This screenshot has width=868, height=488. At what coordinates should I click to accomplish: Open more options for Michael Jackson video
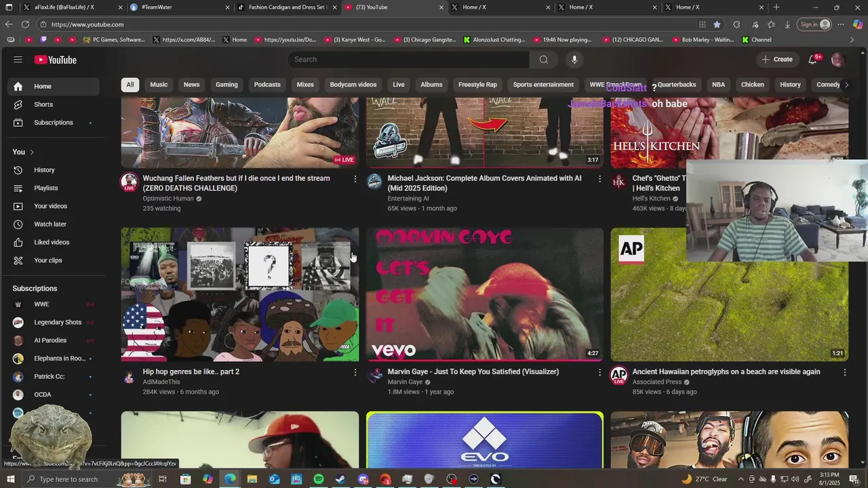599,179
